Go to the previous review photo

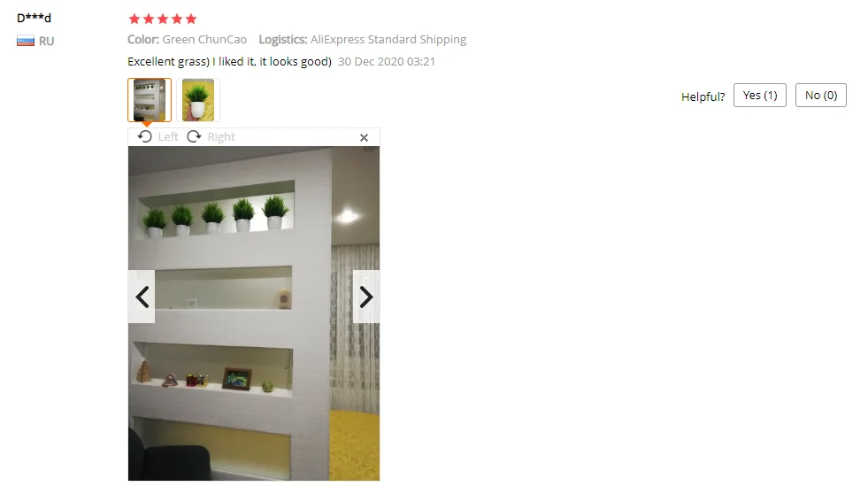(142, 297)
